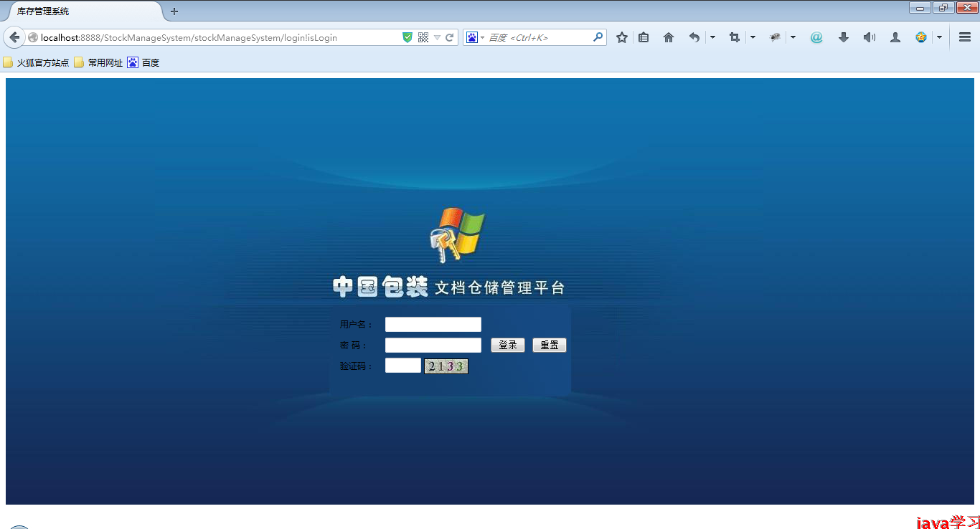Image resolution: width=980 pixels, height=529 pixels.
Task: Expand the search engine selector arrow
Action: 483,37
